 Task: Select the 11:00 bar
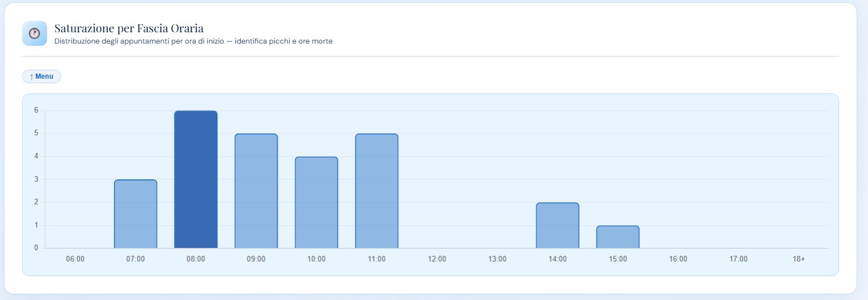point(376,191)
